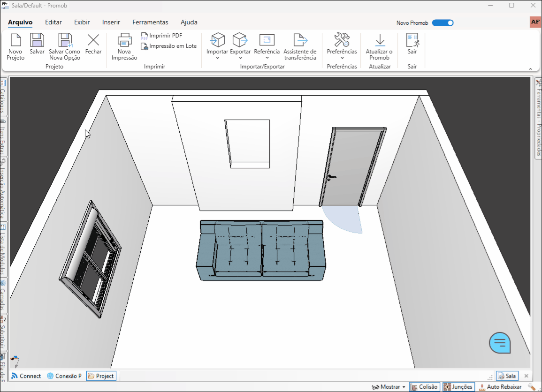This screenshot has height=392, width=542.
Task: Toggle the Junções option
Action: coord(458,386)
